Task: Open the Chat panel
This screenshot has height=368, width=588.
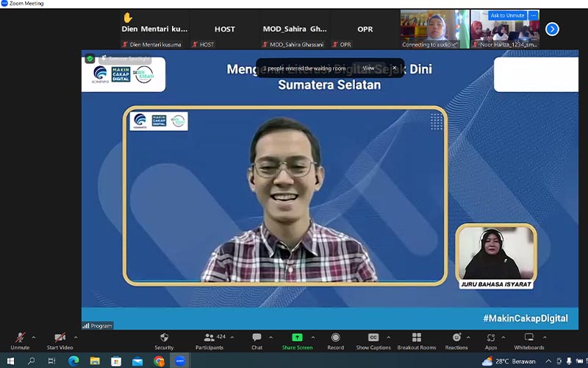Action: point(257,341)
